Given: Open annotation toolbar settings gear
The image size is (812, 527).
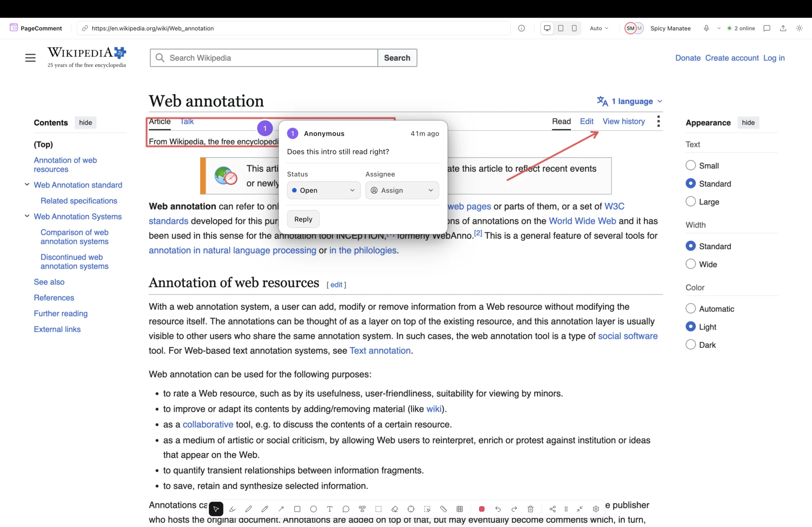Looking at the screenshot, I should tap(596, 509).
